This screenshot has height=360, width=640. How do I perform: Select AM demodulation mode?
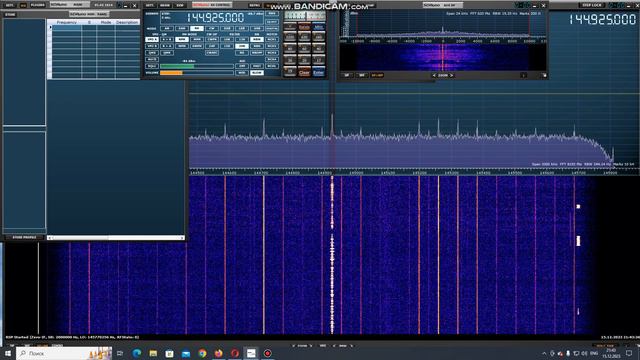[167, 29]
